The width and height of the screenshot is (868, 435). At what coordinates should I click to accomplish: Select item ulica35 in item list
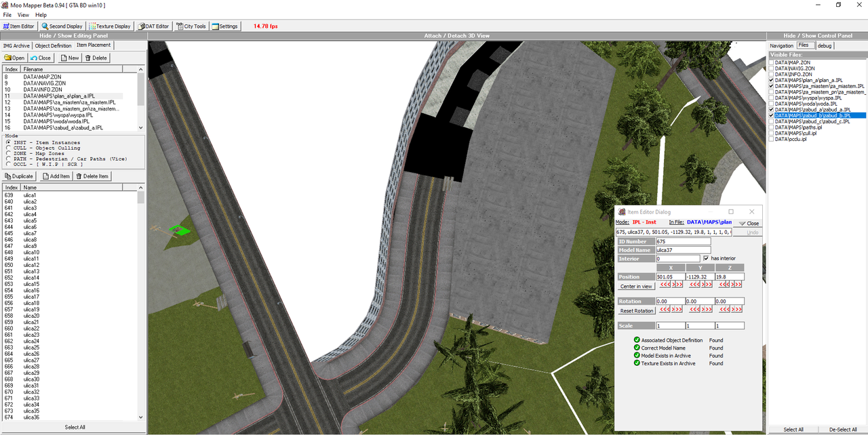pos(69,411)
